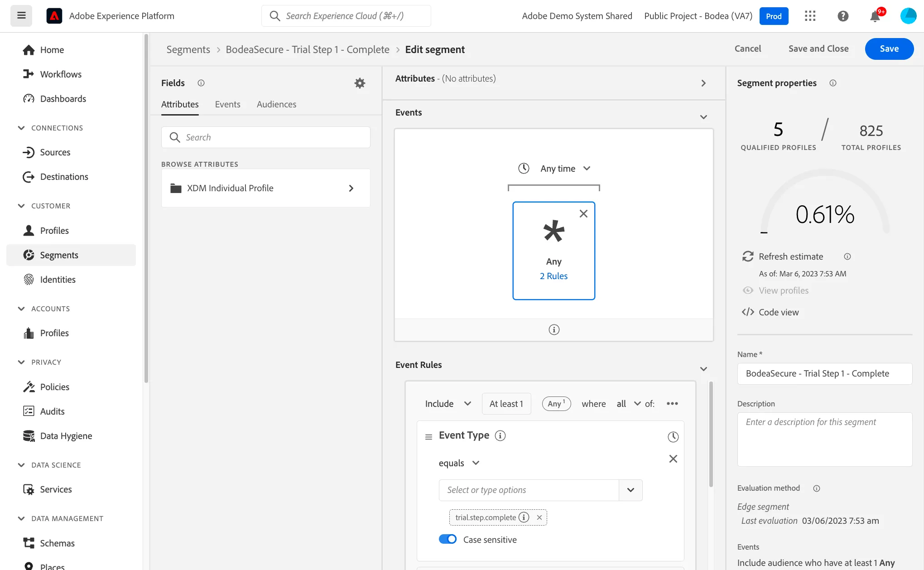
Task: Collapse the Event Rules section
Action: [703, 369]
